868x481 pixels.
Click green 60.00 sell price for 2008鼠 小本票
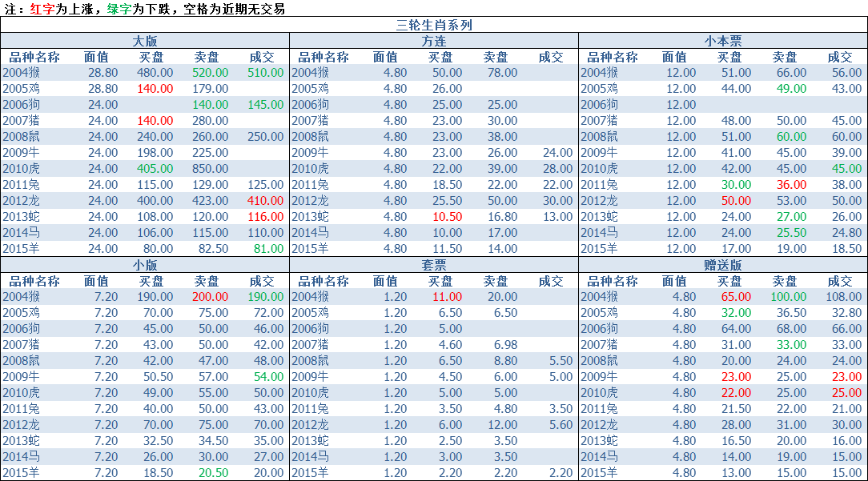[x=792, y=137]
